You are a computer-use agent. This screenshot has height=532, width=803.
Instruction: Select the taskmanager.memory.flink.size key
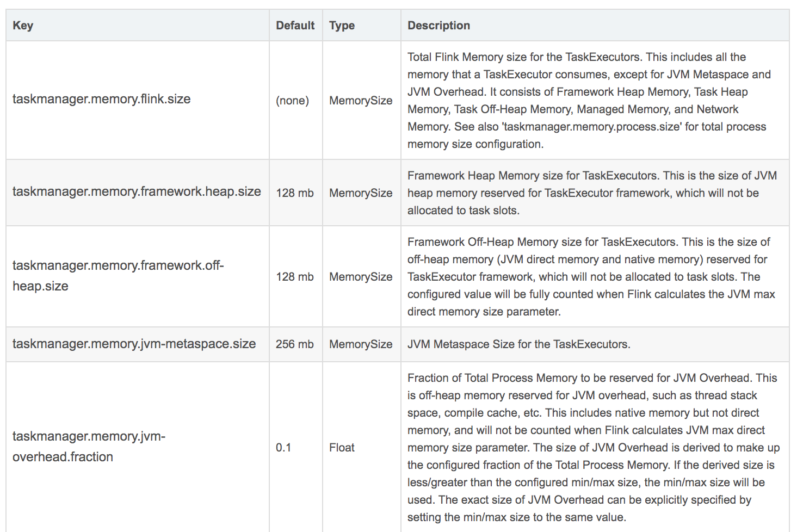102,99
